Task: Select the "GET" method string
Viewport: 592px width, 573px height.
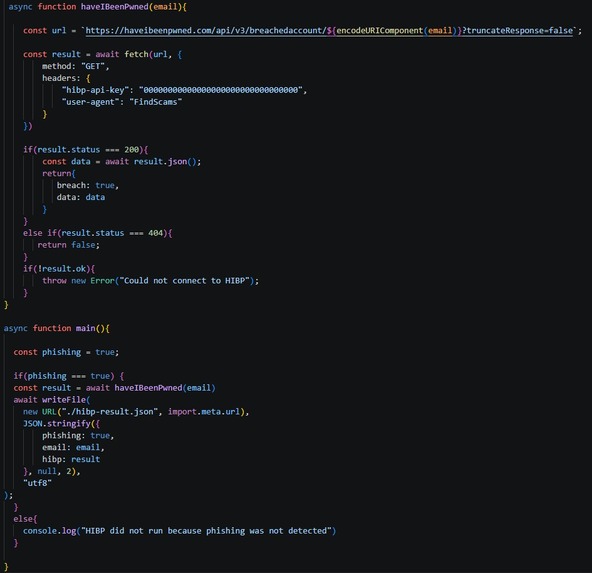Action: [93, 66]
